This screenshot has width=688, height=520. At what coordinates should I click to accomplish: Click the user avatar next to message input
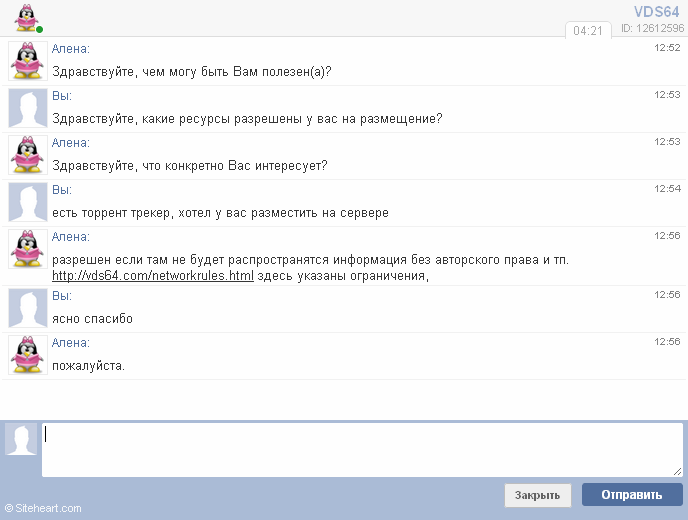coord(21,439)
